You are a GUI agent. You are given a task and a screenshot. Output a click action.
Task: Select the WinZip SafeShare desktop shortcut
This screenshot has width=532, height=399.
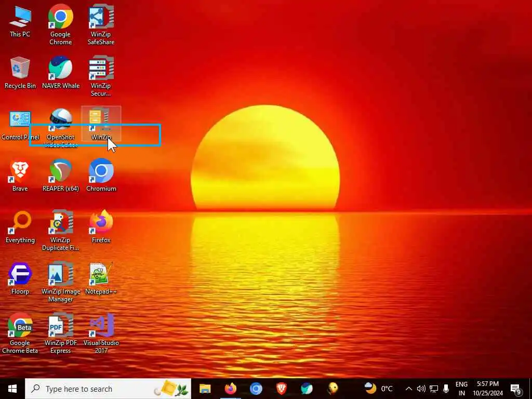click(x=101, y=24)
